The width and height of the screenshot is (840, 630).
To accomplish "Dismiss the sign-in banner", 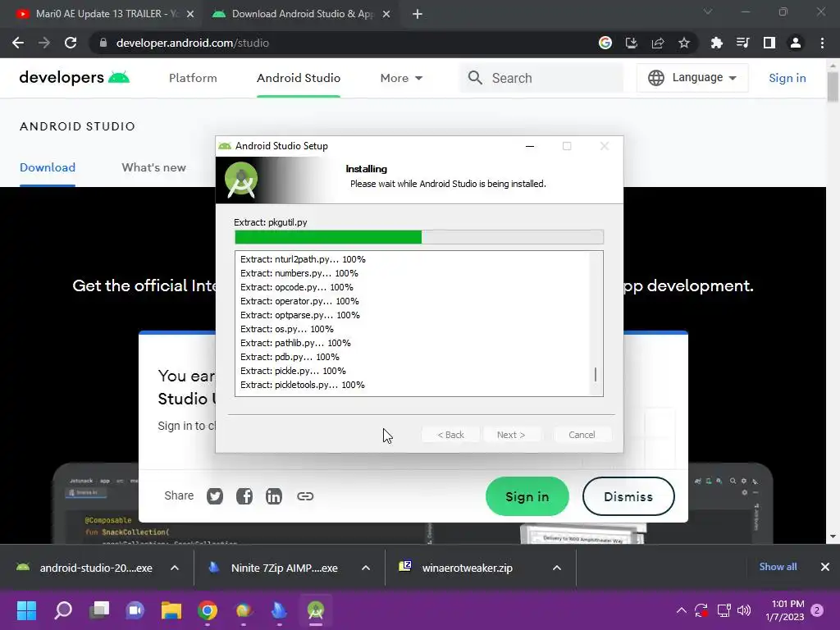I will click(628, 496).
